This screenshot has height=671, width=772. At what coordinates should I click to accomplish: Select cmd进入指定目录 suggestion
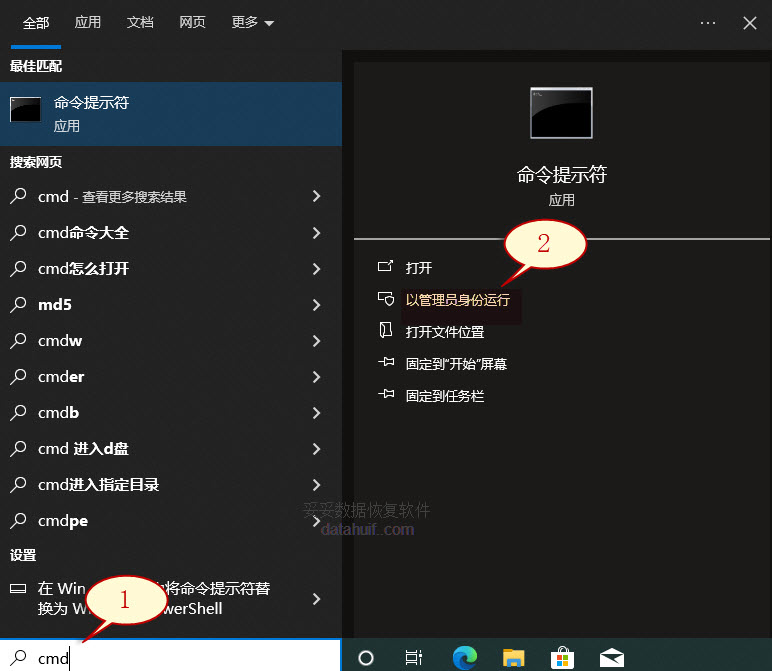(x=171, y=484)
